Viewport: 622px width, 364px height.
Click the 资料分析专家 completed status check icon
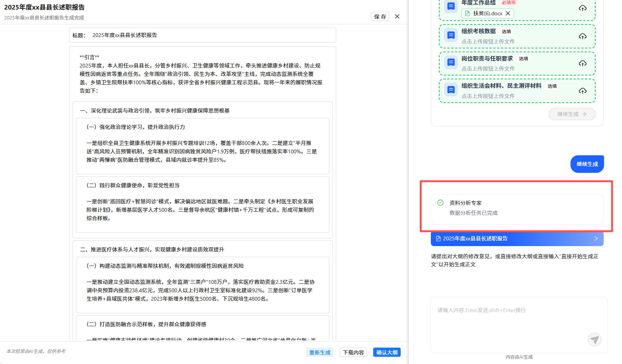pyautogui.click(x=440, y=203)
